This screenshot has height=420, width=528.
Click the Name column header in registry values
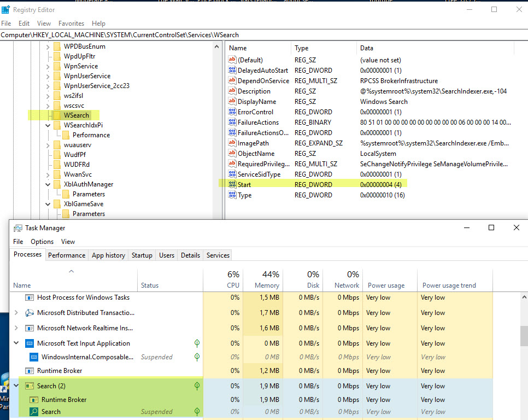tap(257, 48)
